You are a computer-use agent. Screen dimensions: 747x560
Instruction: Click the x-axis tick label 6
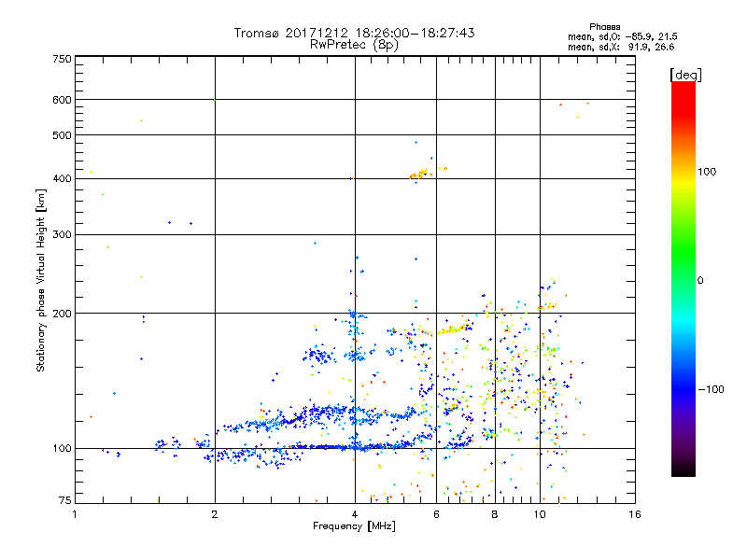click(436, 514)
